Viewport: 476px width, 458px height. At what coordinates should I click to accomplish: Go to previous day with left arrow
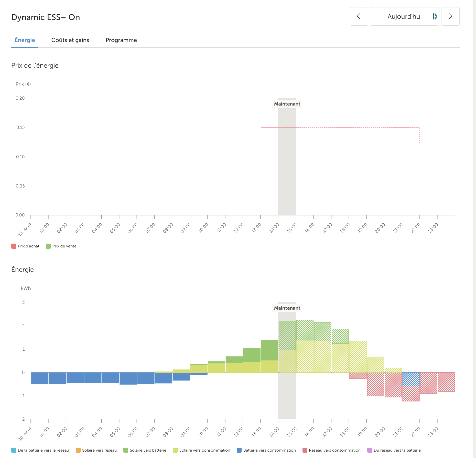pos(359,16)
